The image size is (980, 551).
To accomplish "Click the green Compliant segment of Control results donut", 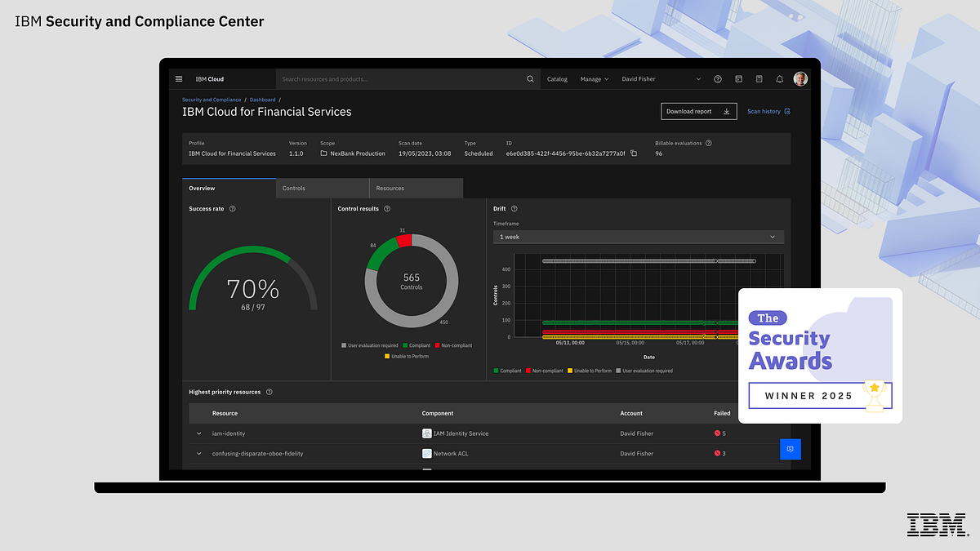I will [x=380, y=255].
